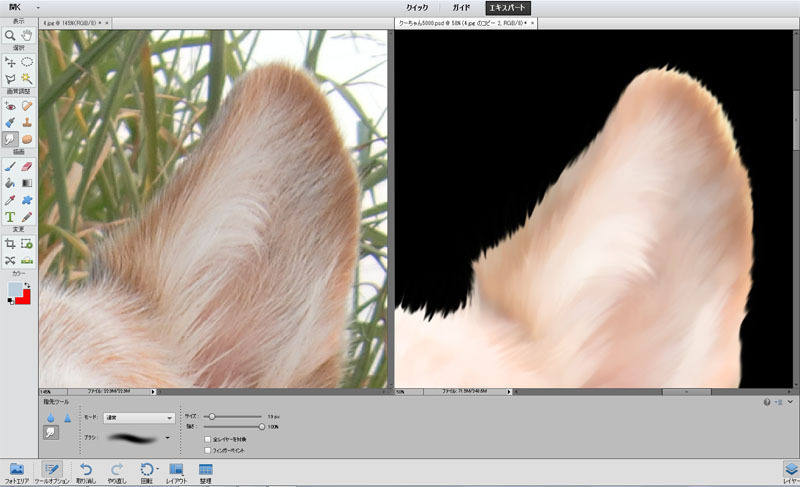The width and height of the screenshot is (800, 487).
Task: Switch to クイック mode tab
Action: (x=417, y=8)
